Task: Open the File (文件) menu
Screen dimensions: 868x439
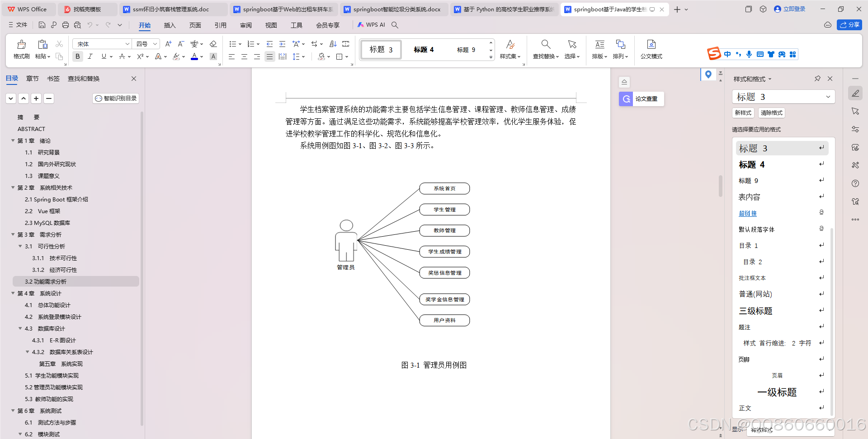Action: (x=18, y=25)
